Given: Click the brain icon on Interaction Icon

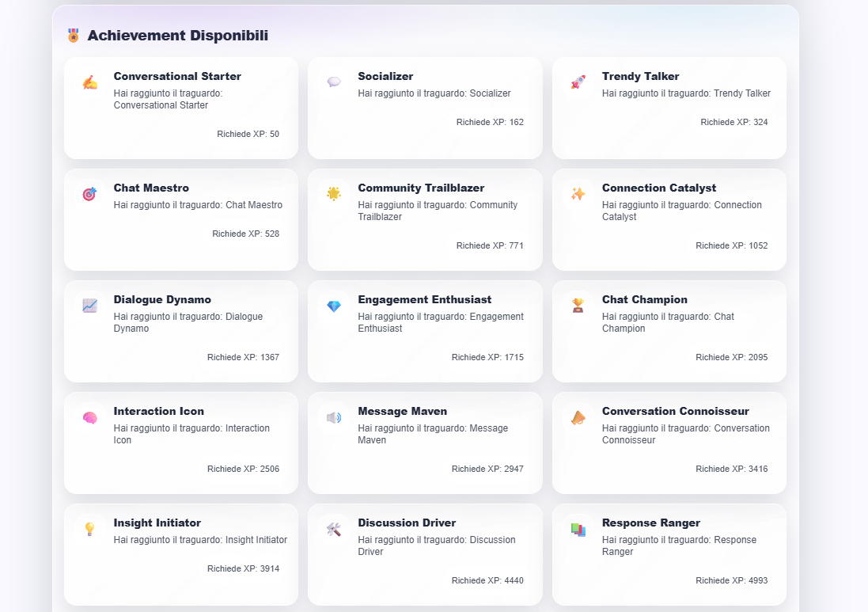Looking at the screenshot, I should (x=89, y=416).
